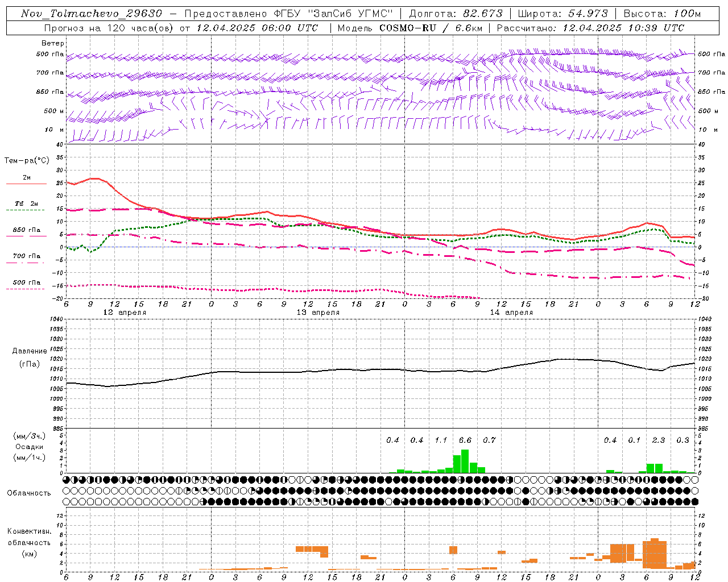Click the 12 апреля date label
The height and width of the screenshot is (582, 728).
(x=125, y=313)
